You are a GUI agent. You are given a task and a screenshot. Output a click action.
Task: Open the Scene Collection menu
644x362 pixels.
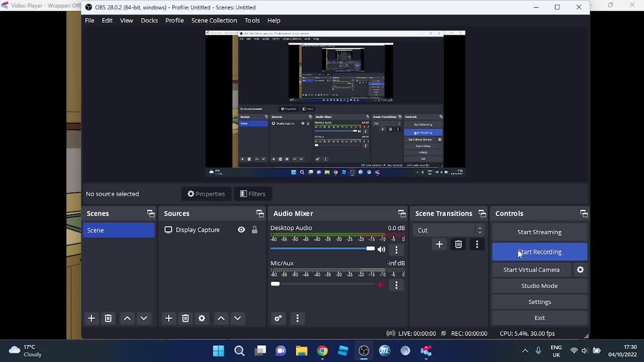(214, 21)
